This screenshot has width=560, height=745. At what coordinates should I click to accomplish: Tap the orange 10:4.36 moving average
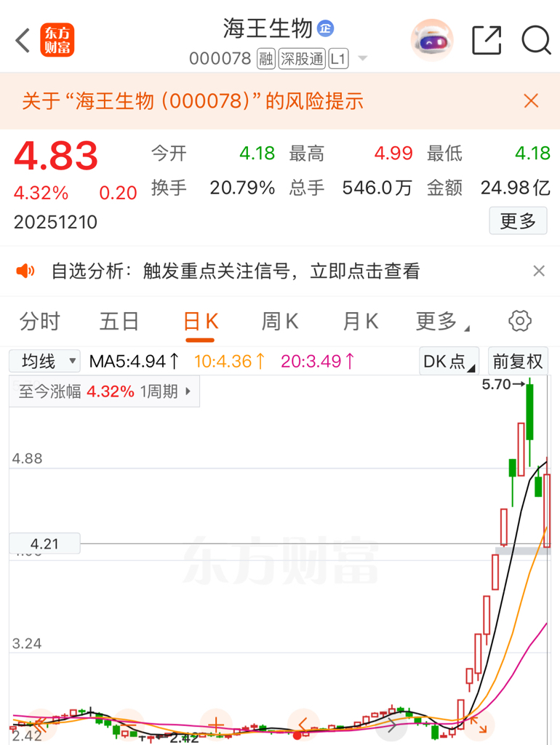point(229,361)
